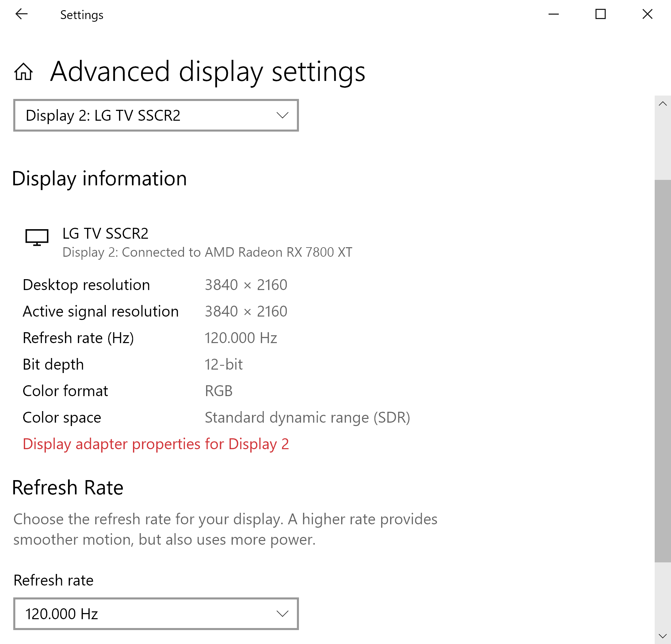Expand the 120.000 Hz refresh rate dropdown
This screenshot has width=671, height=644.
click(156, 613)
